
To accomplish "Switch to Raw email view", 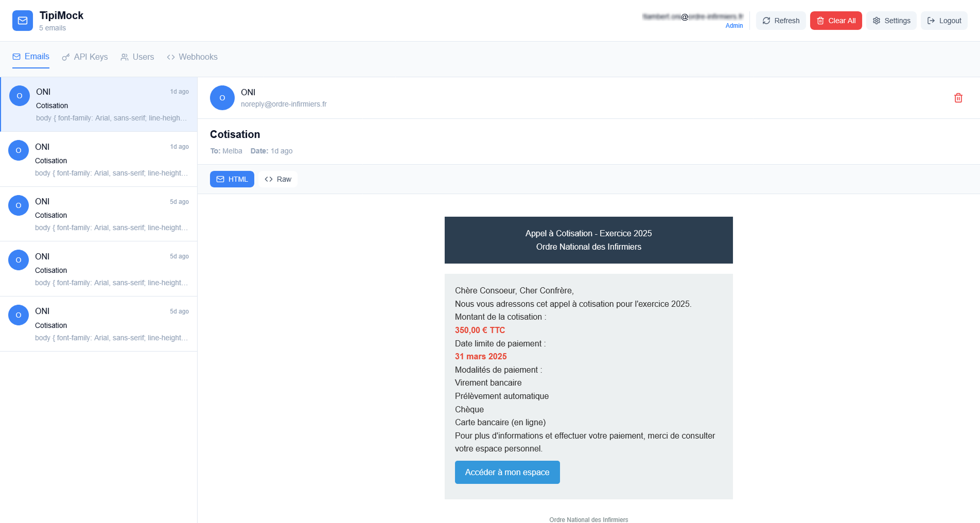I will pyautogui.click(x=278, y=179).
